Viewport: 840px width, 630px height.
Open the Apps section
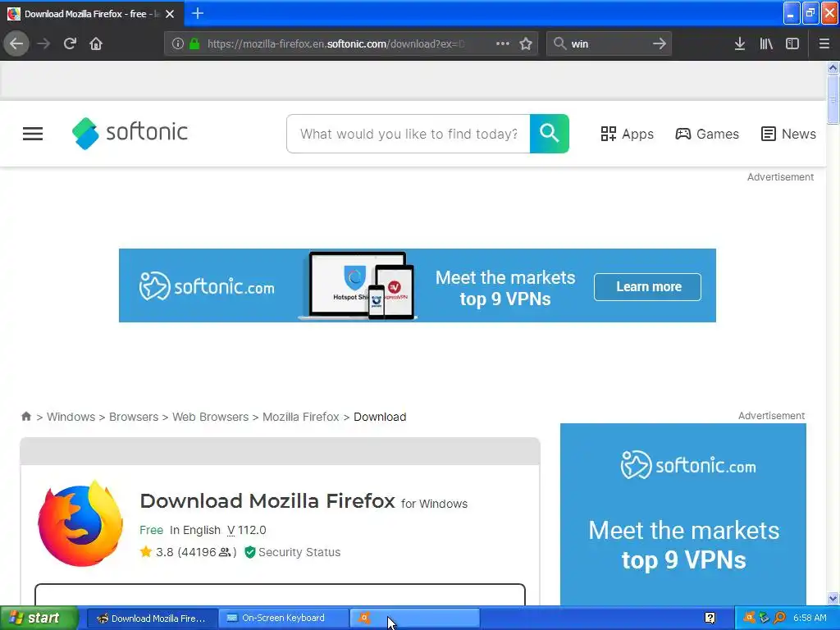[x=627, y=134]
